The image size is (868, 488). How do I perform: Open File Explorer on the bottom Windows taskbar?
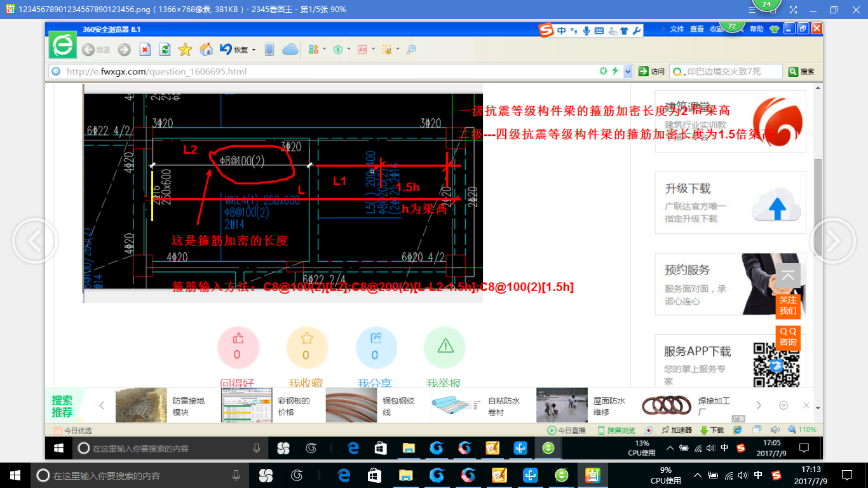pyautogui.click(x=405, y=475)
